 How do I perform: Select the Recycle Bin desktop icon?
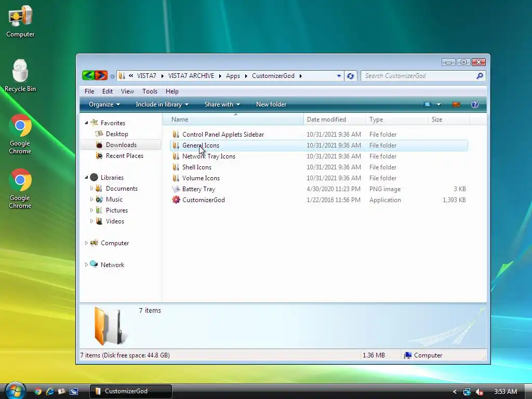tap(20, 75)
